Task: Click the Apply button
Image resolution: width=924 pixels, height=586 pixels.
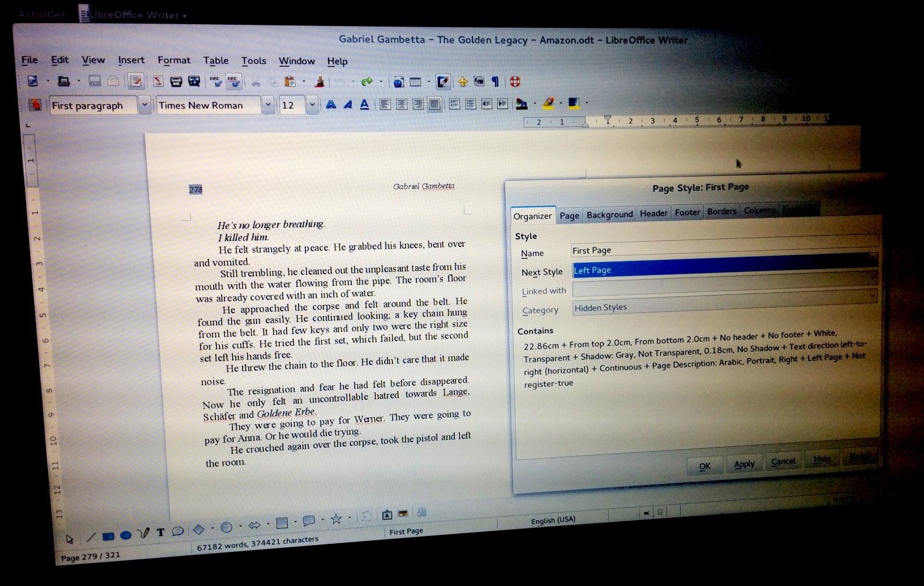Action: [x=744, y=464]
